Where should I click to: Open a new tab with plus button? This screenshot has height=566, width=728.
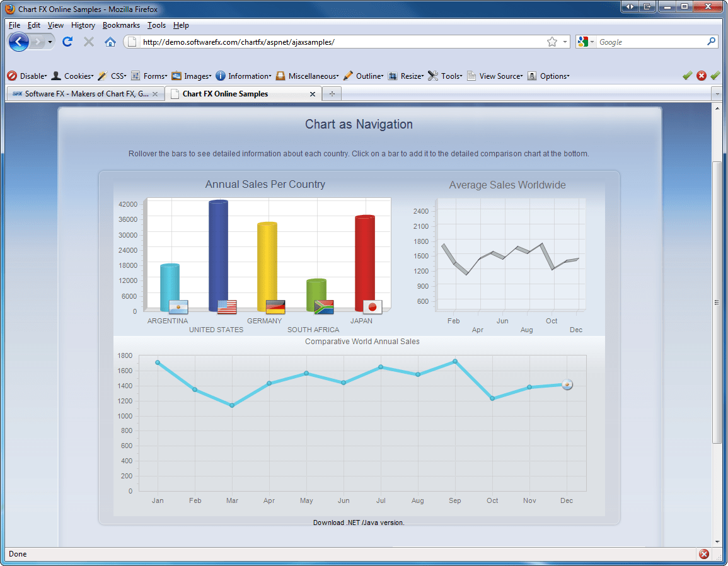coord(332,94)
